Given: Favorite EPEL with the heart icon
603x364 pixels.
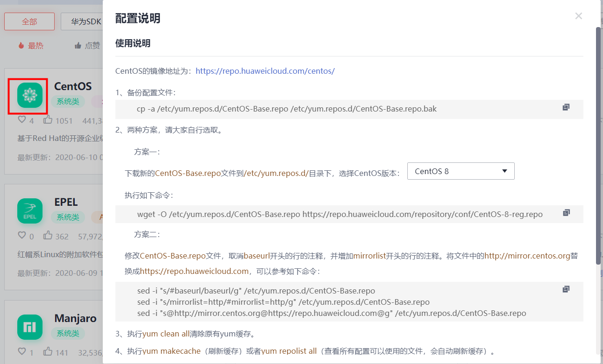Looking at the screenshot, I should click(x=22, y=236).
